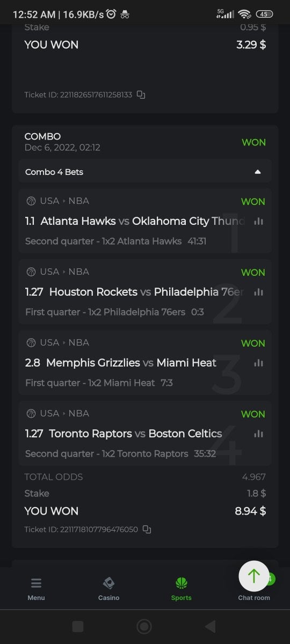Open the Menu tab
290x644 pixels.
coord(37,589)
